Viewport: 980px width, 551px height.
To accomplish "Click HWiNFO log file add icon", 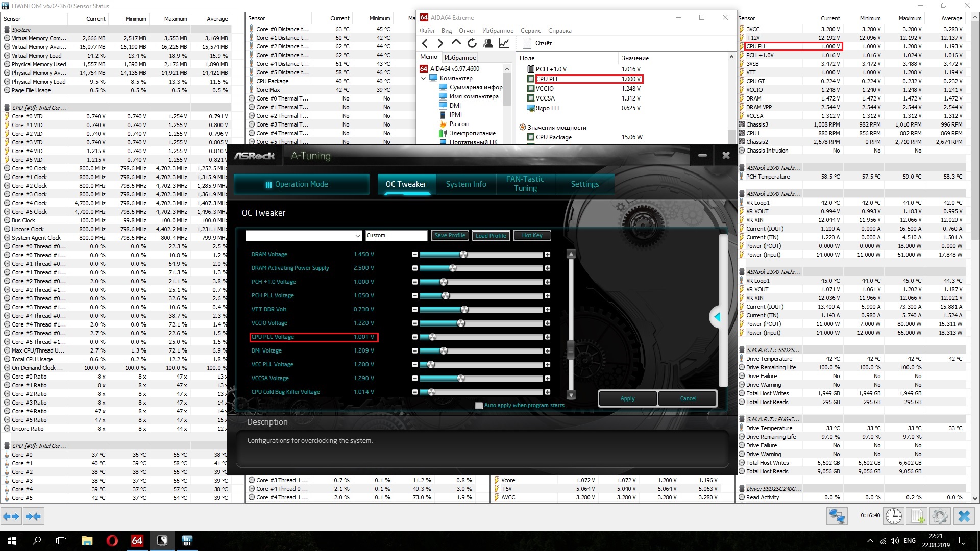I will tap(917, 516).
